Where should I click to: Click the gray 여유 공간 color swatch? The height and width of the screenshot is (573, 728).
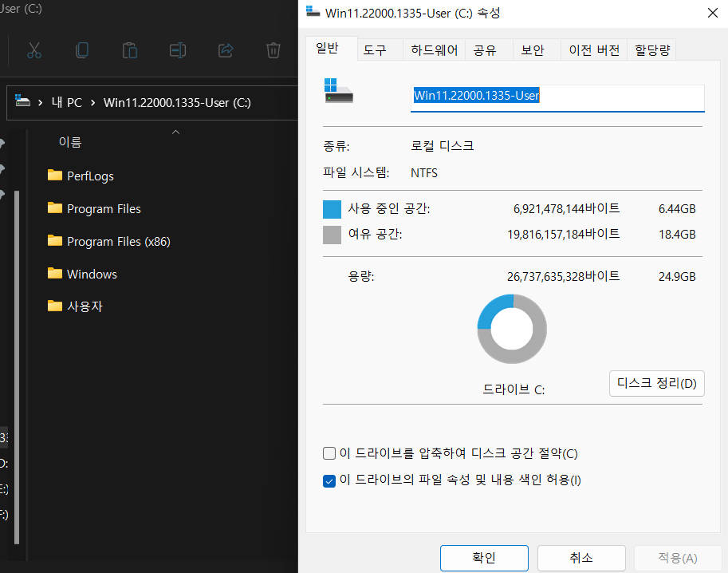(332, 235)
